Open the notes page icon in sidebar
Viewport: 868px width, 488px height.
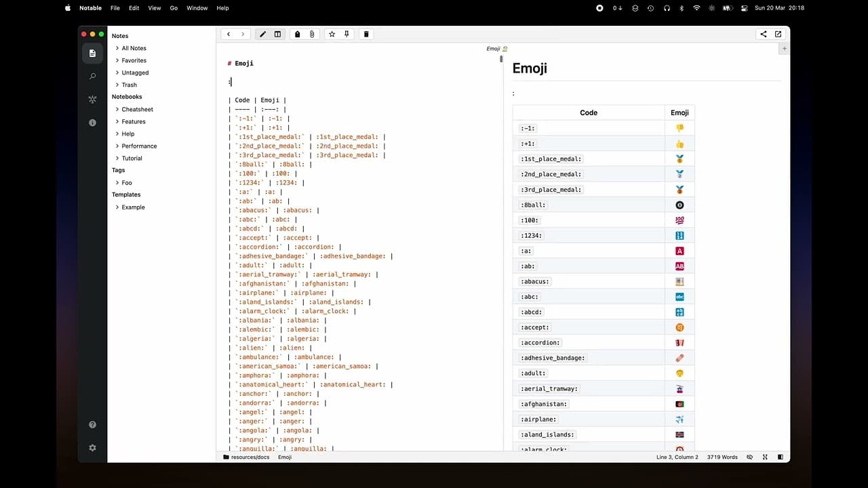pyautogui.click(x=93, y=53)
